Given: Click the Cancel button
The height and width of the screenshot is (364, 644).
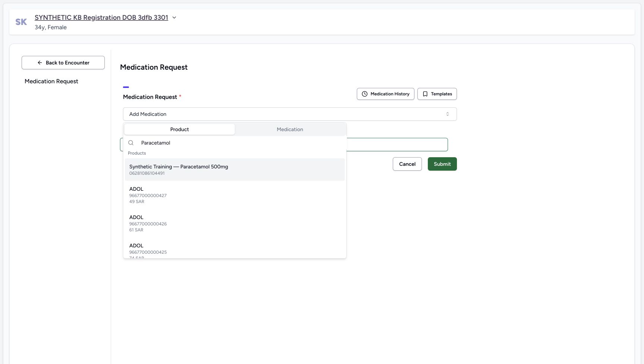Looking at the screenshot, I should coord(407,164).
